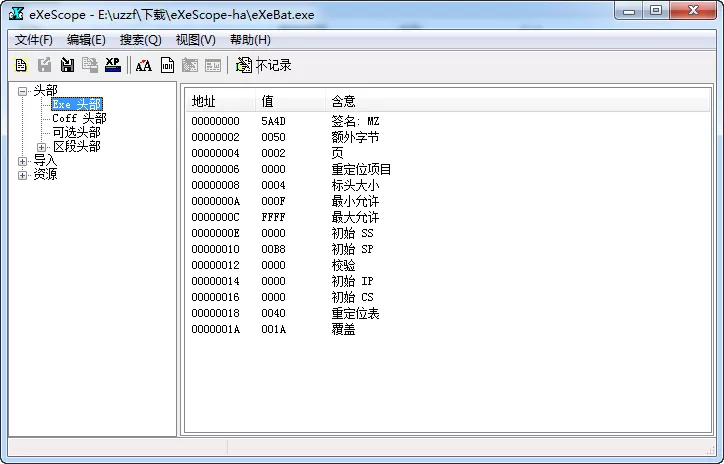Expand the 资源 tree node
The height and width of the screenshot is (464, 724).
[22, 175]
